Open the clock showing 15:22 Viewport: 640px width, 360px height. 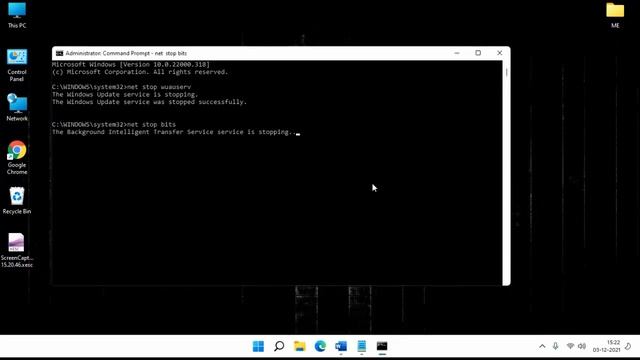coord(607,346)
